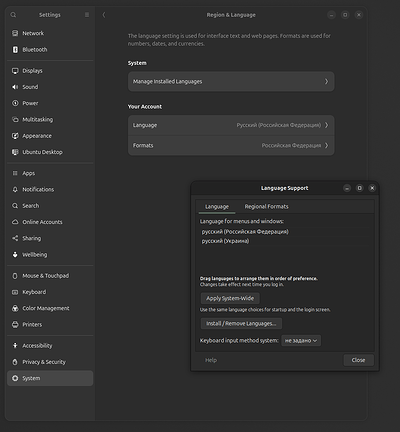Open Network settings

coord(50,33)
